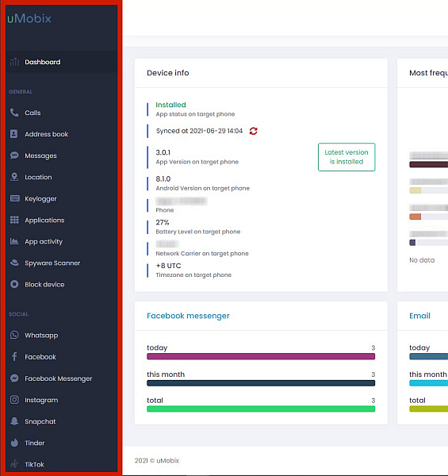Viewport: 448px width, 476px height.
Task: Click the Calls phone icon
Action: 14,113
